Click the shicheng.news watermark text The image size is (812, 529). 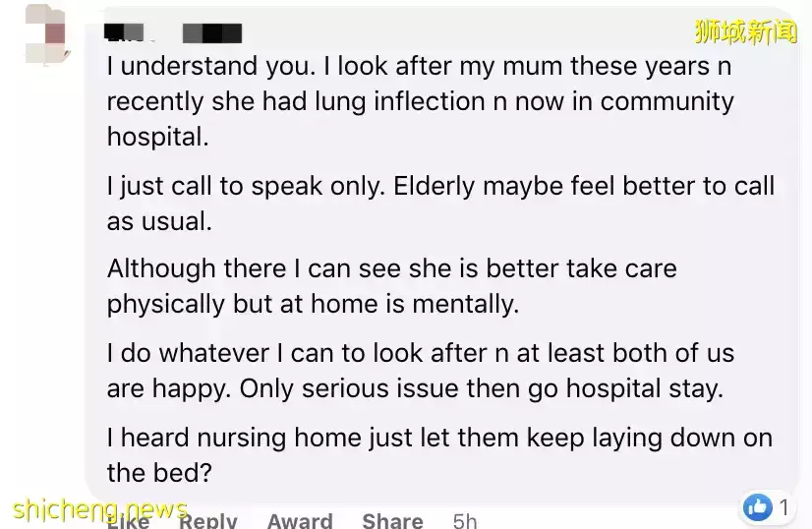click(99, 510)
